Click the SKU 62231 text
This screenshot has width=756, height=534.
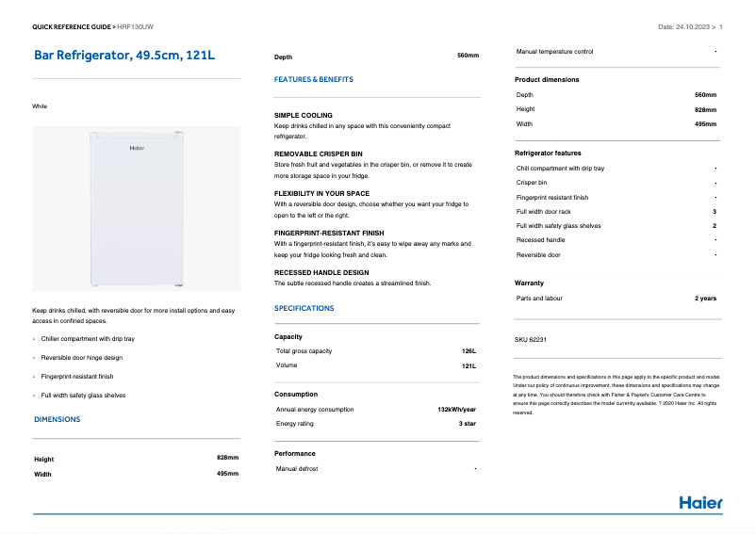point(531,339)
